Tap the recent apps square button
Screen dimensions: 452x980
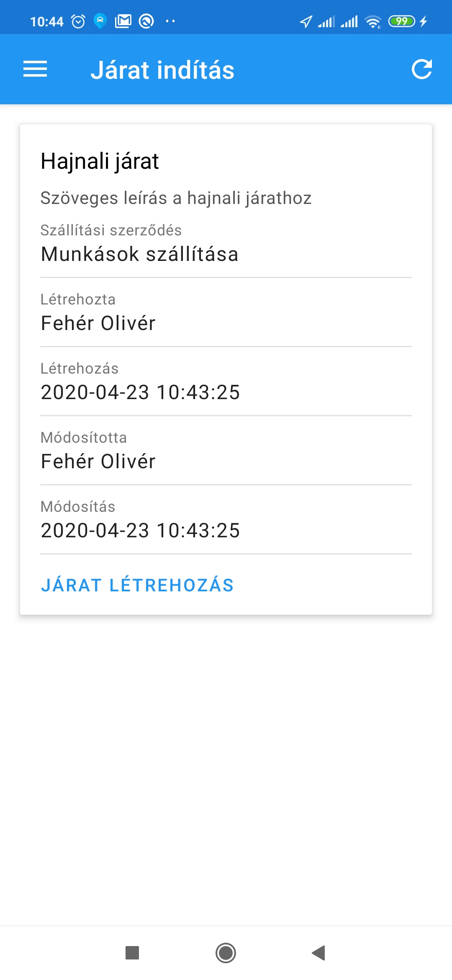point(132,953)
